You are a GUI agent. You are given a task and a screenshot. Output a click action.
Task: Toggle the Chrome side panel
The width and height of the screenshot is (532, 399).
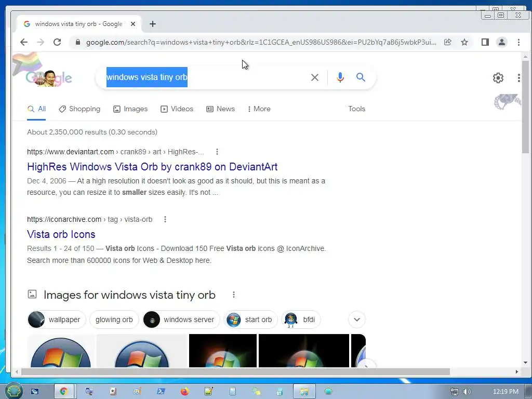coord(485,42)
